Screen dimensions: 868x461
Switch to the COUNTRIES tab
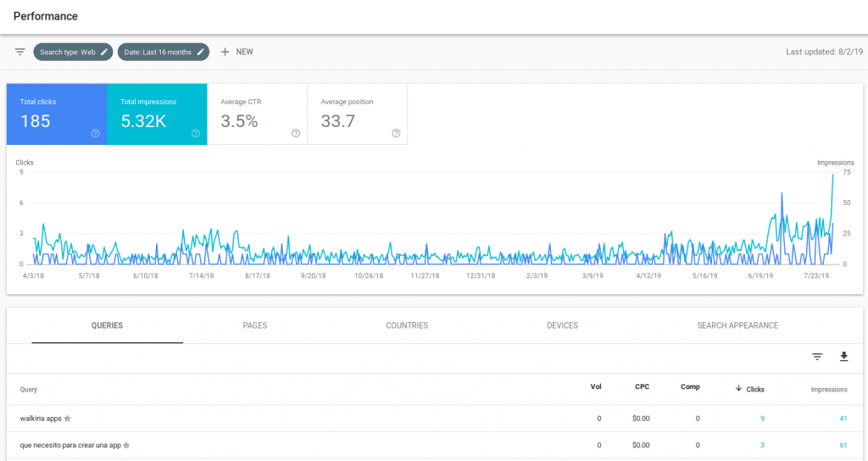(x=407, y=325)
